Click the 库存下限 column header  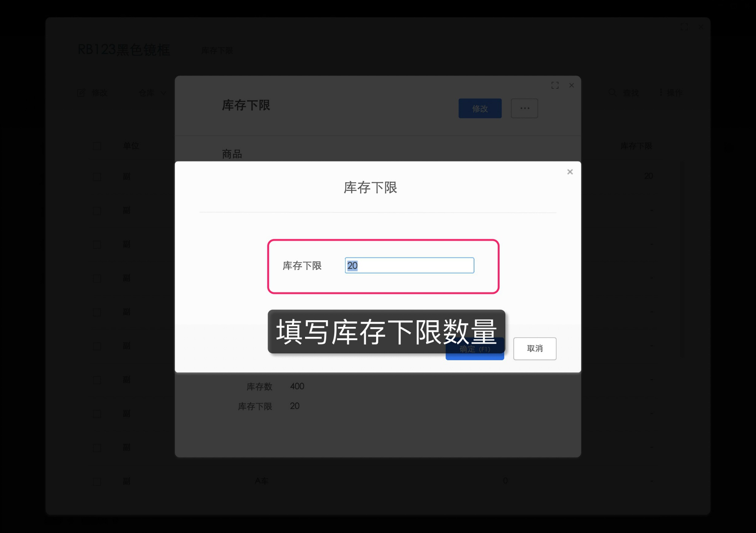tap(636, 146)
